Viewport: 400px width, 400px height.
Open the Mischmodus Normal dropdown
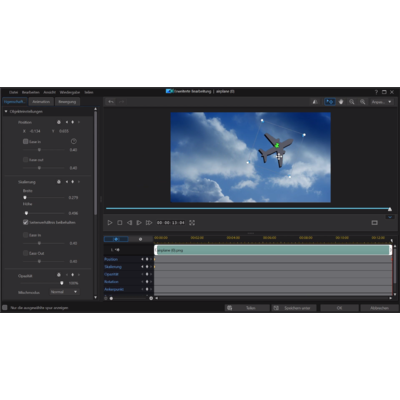(x=64, y=292)
